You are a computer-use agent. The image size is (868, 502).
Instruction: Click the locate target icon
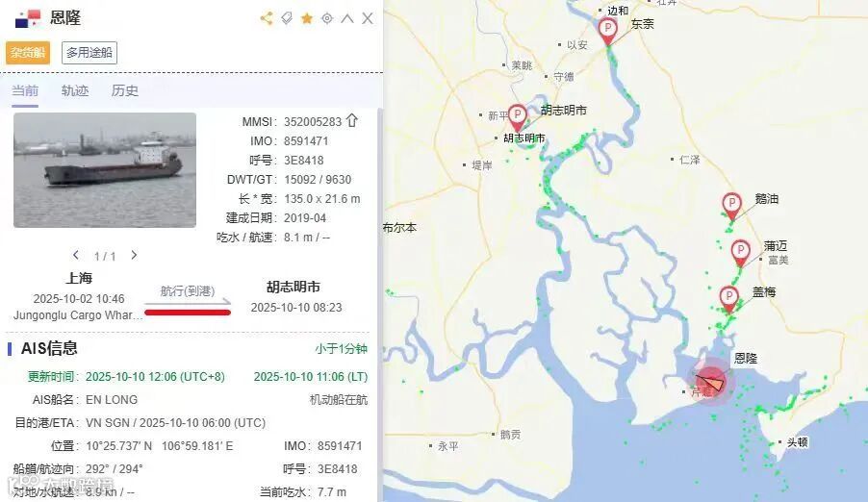327,18
